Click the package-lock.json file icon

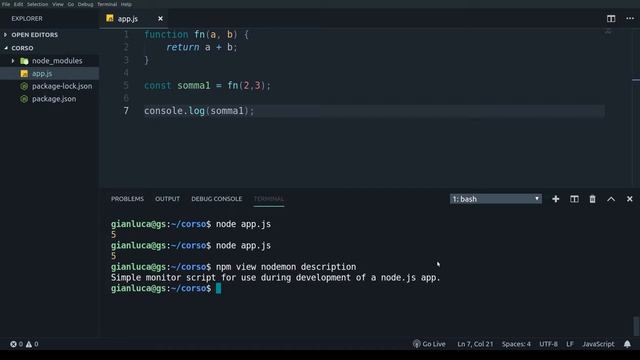[x=24, y=86]
